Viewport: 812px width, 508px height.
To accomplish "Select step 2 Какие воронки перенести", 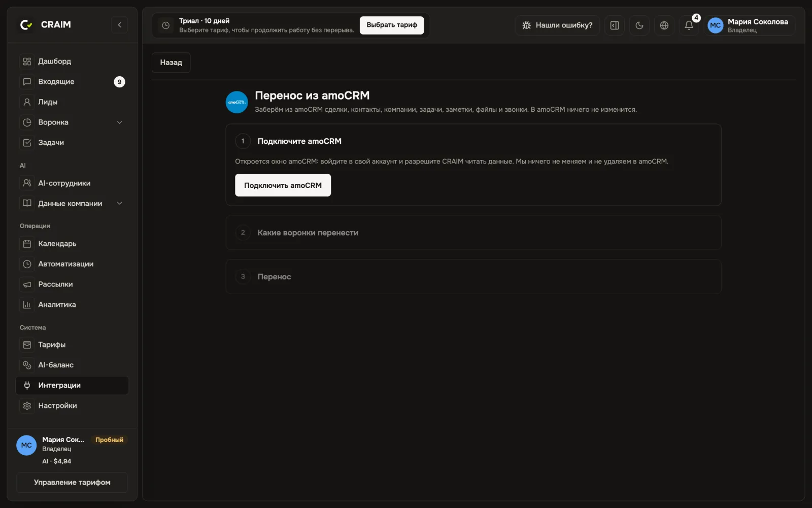I will pos(473,233).
